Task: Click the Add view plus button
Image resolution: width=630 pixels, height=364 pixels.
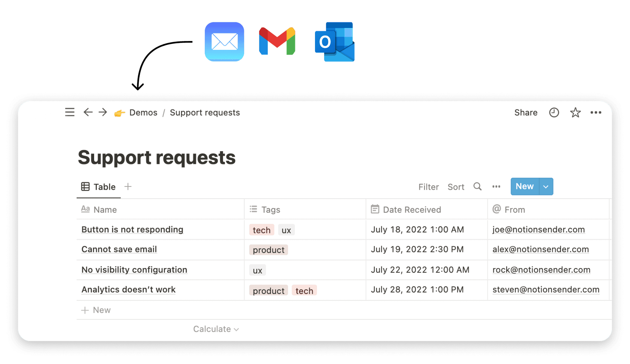Action: [128, 187]
